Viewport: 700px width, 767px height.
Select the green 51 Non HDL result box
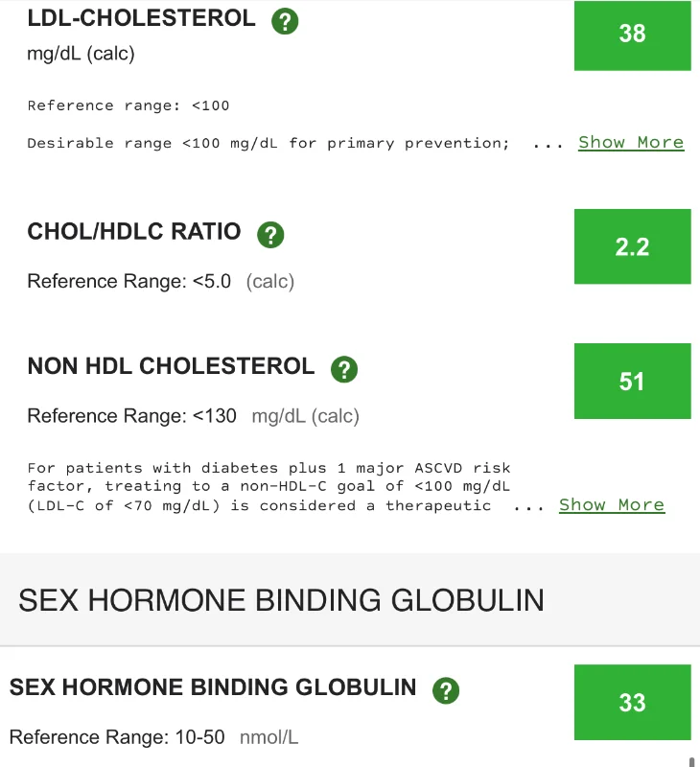(633, 381)
